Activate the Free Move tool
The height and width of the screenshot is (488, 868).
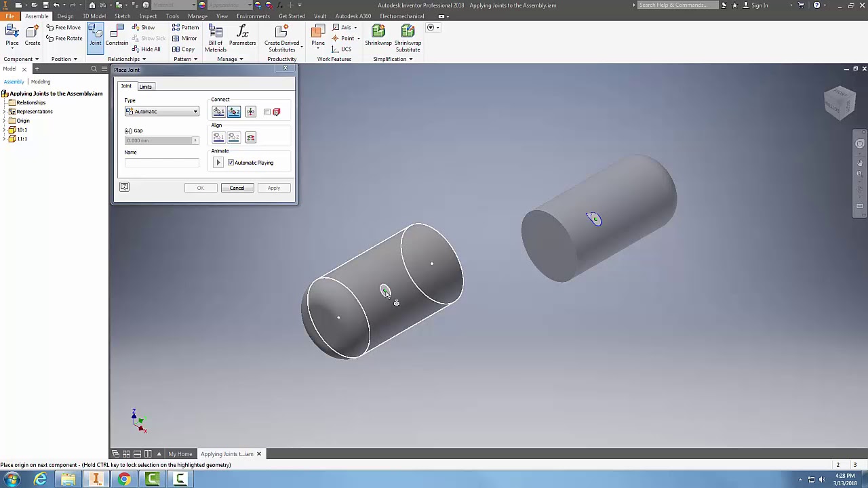[x=63, y=28]
